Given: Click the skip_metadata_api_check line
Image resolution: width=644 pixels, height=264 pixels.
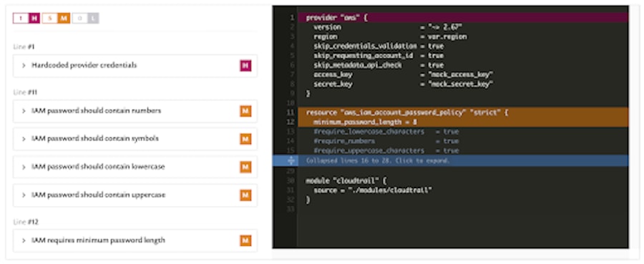Looking at the screenshot, I should tap(379, 65).
